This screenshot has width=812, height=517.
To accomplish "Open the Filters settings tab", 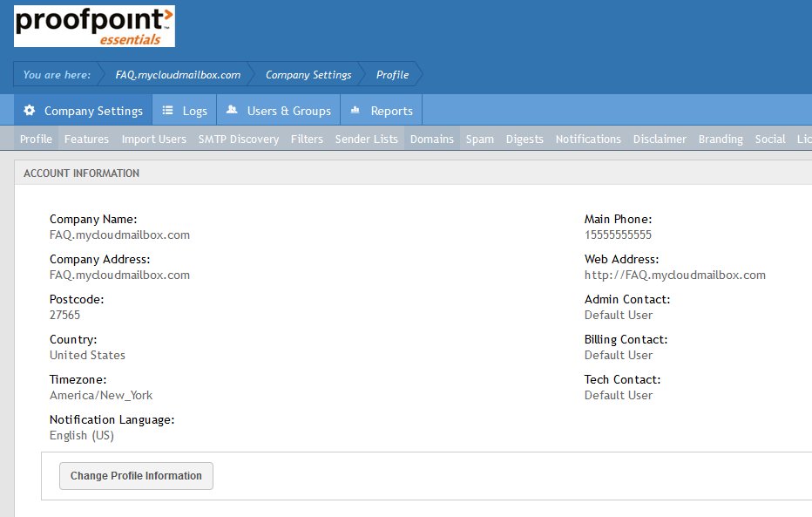I will click(307, 138).
